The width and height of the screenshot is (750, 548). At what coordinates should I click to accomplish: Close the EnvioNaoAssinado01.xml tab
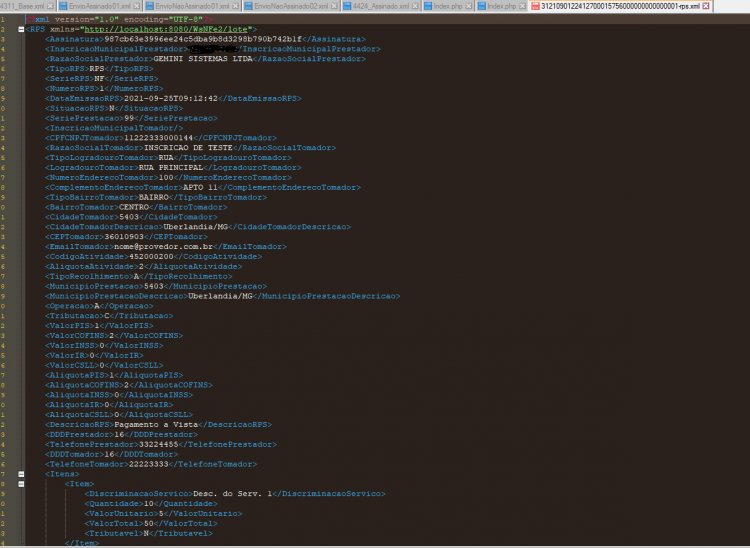[x=235, y=6]
